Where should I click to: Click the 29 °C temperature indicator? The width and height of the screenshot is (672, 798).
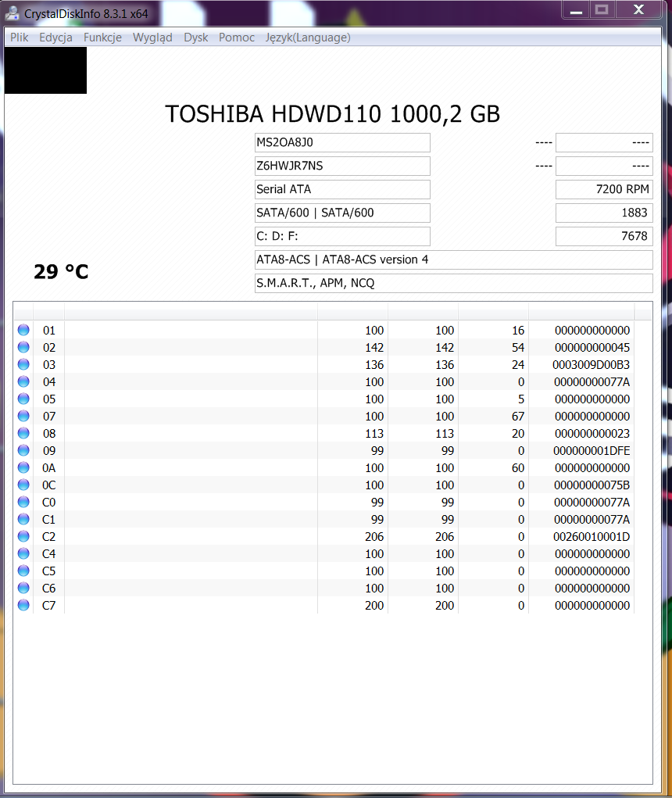tap(61, 272)
